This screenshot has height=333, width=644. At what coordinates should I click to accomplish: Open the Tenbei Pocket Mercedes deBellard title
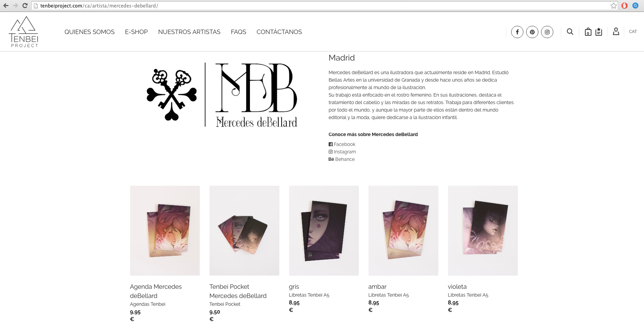point(238,291)
